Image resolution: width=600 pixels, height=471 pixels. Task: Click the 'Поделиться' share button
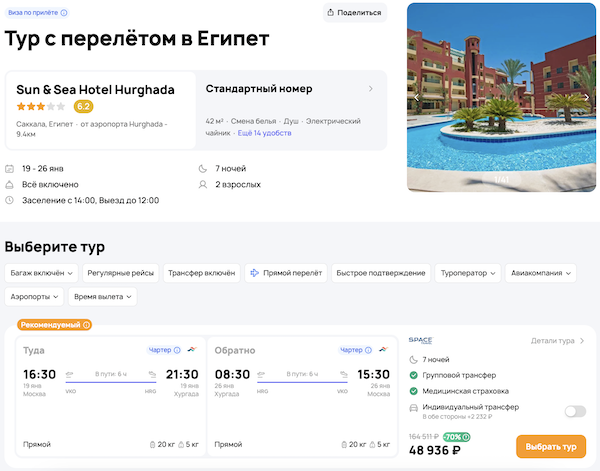click(355, 13)
